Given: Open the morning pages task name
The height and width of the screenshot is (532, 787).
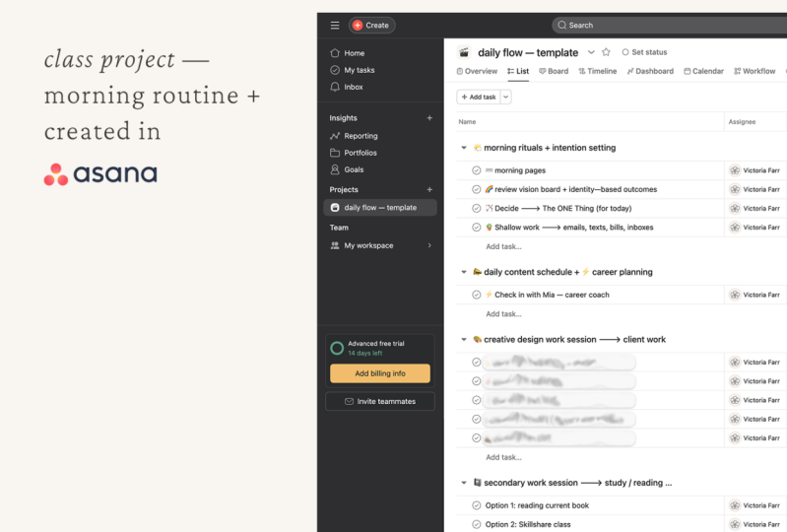Looking at the screenshot, I should coord(520,170).
